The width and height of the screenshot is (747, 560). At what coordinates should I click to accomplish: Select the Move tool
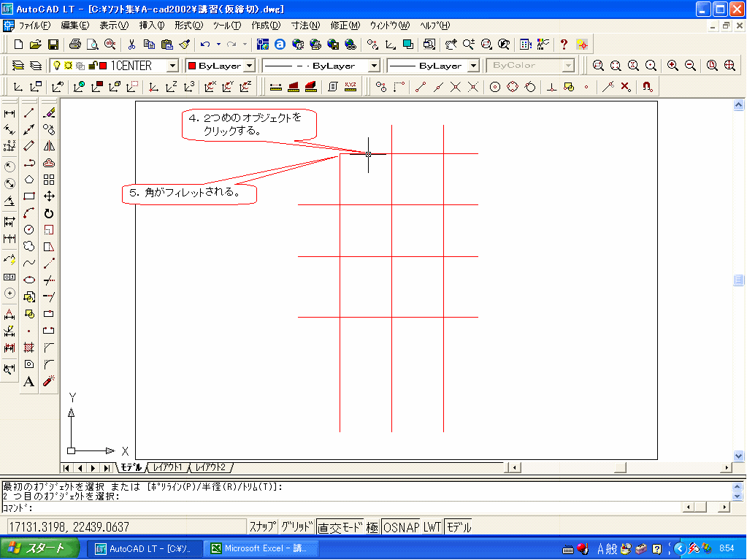(x=49, y=196)
